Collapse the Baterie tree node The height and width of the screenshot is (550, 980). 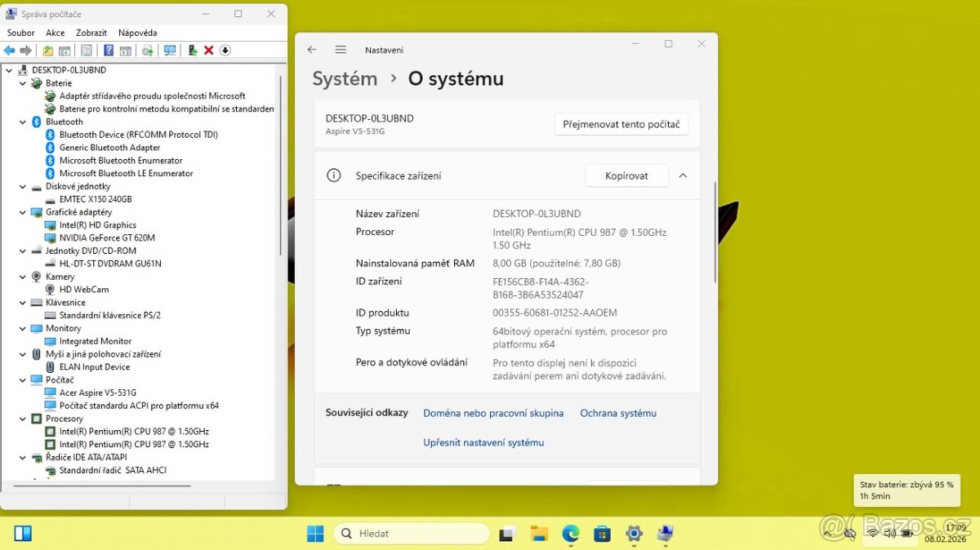click(x=23, y=82)
